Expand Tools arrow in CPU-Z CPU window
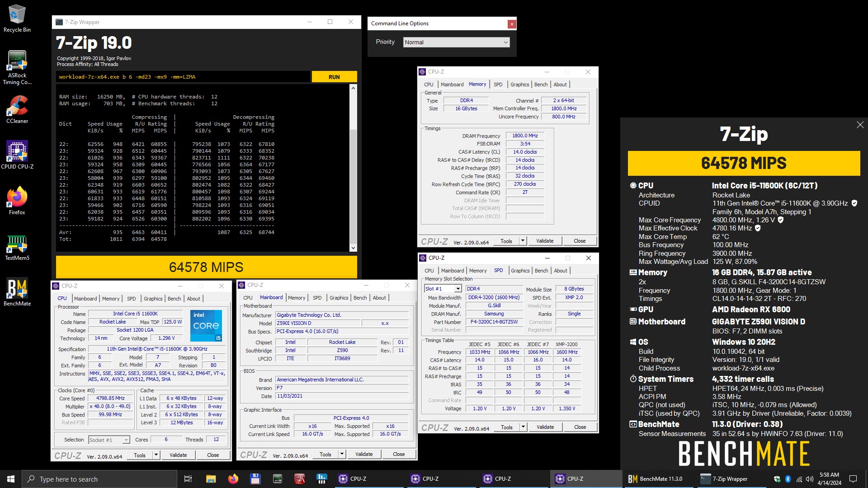 [x=156, y=455]
